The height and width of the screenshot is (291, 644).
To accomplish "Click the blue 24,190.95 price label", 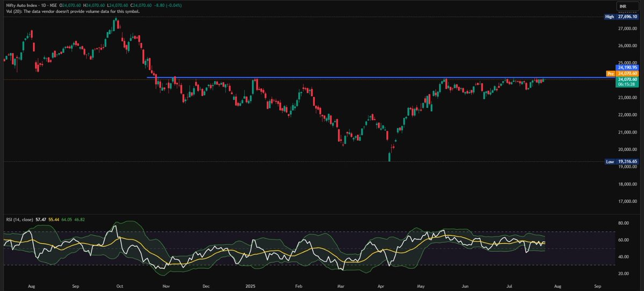I will pos(626,67).
